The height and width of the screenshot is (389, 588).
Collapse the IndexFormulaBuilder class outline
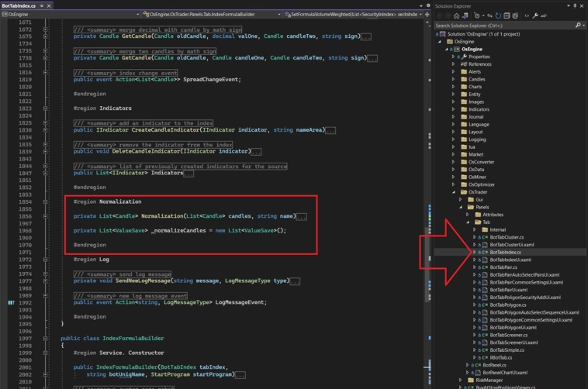tap(45, 339)
